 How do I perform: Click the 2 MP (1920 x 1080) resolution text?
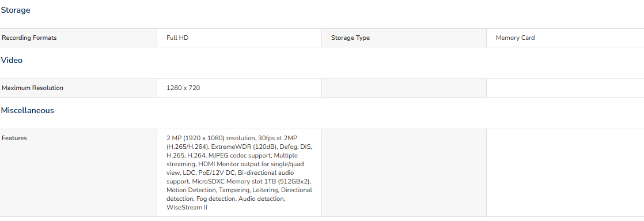point(211,138)
